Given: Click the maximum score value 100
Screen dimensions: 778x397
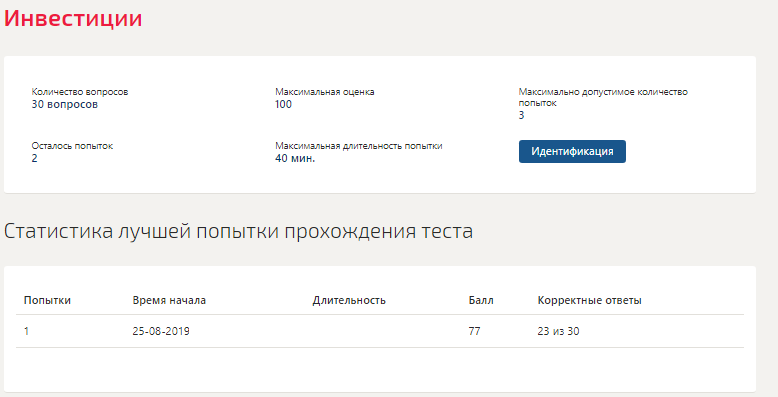Looking at the screenshot, I should [x=283, y=104].
